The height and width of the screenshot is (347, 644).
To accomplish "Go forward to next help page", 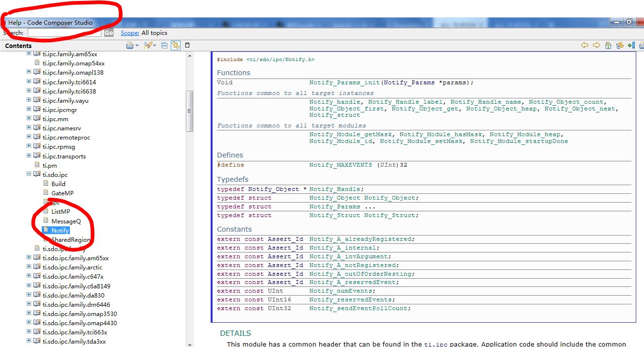I will point(596,46).
